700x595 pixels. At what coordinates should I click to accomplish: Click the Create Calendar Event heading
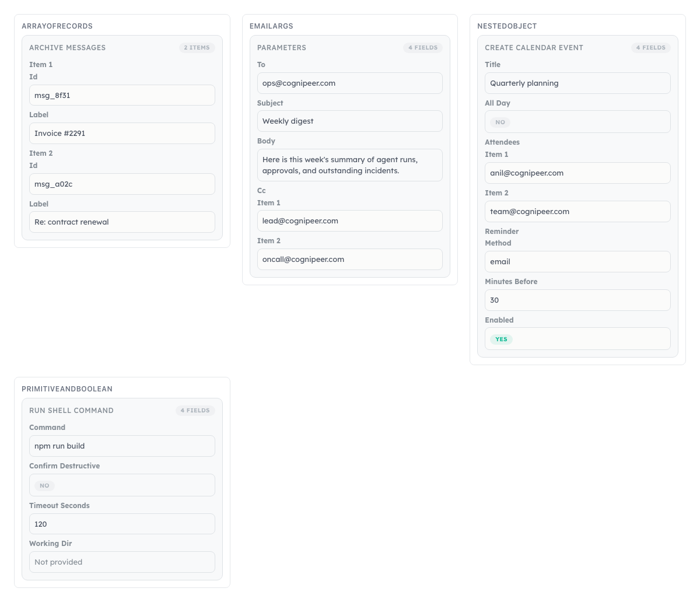pos(534,48)
